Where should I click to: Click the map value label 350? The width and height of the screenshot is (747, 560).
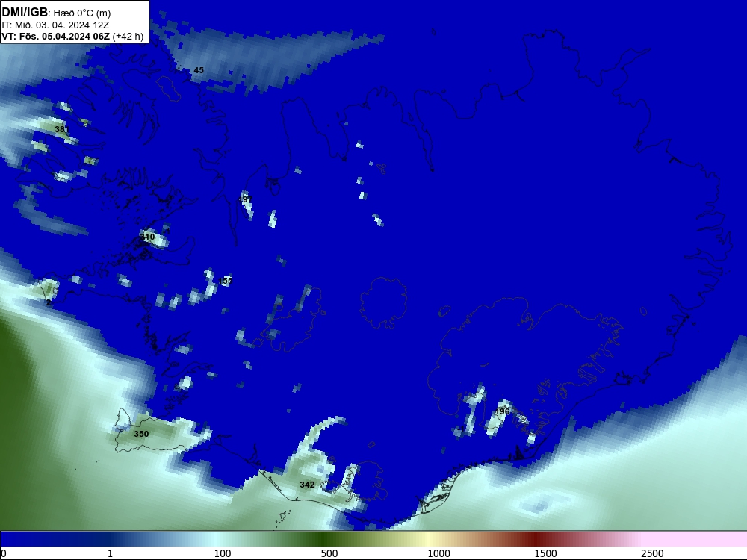(x=141, y=434)
